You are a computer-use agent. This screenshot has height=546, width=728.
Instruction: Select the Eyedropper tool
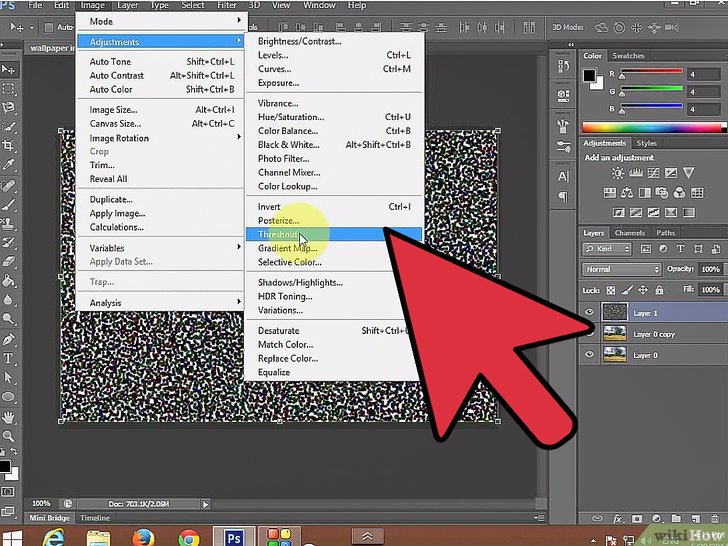(8, 164)
